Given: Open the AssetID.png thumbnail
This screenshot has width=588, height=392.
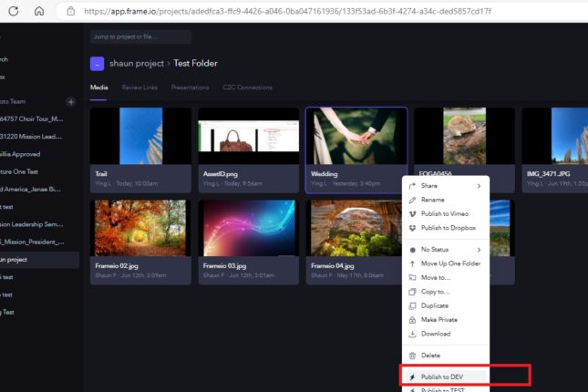Looking at the screenshot, I should [249, 136].
